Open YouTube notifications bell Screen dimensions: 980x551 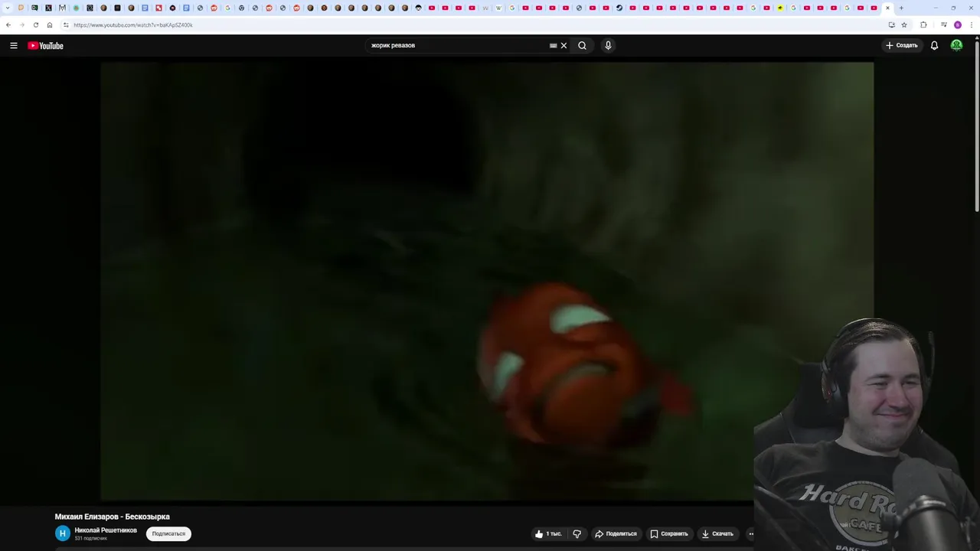pyautogui.click(x=934, y=46)
